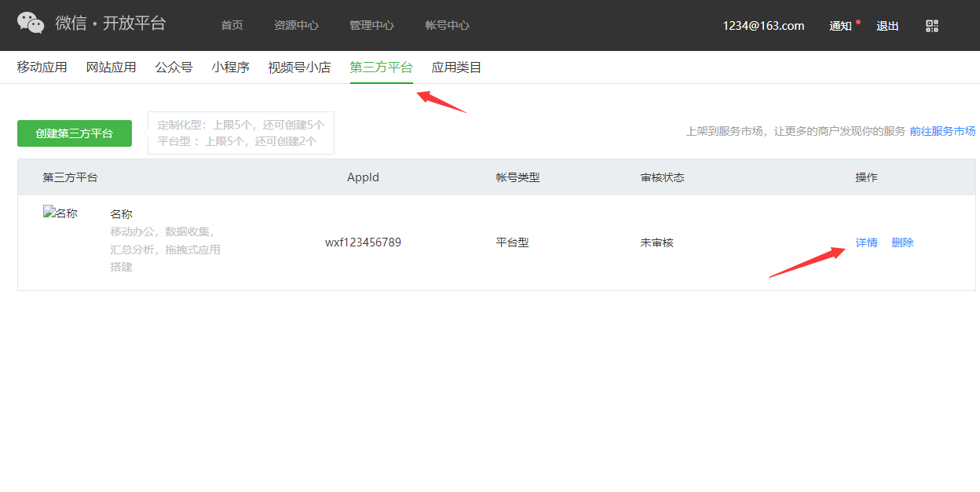The height and width of the screenshot is (492, 980).
Task: Click 退出 to log out
Action: (x=887, y=26)
